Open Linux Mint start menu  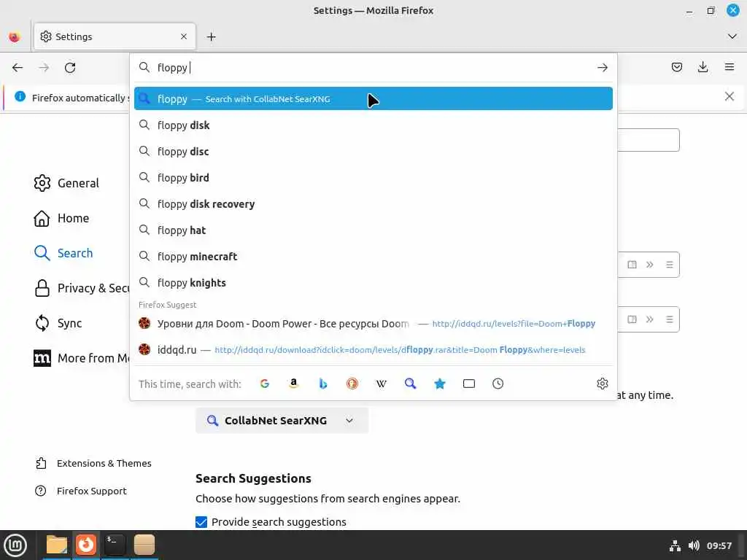pyautogui.click(x=15, y=545)
